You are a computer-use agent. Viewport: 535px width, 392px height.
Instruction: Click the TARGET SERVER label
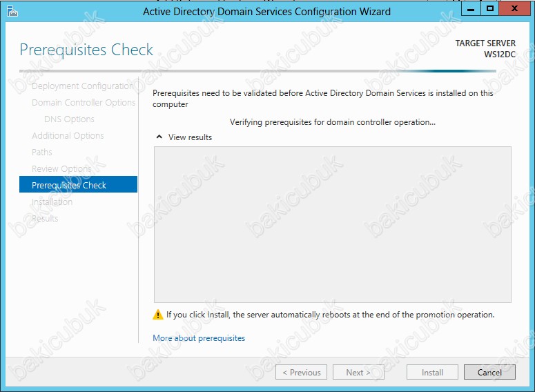(x=485, y=43)
